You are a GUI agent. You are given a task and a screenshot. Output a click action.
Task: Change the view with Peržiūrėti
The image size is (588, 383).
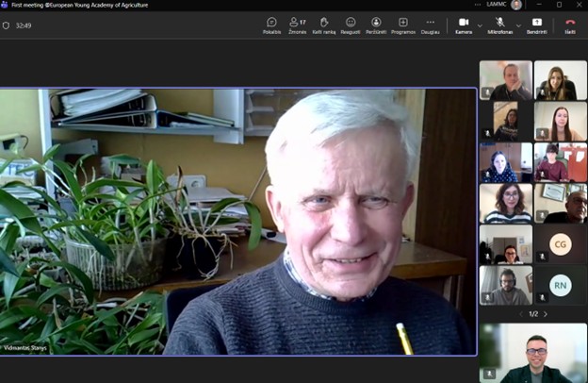pyautogui.click(x=376, y=25)
